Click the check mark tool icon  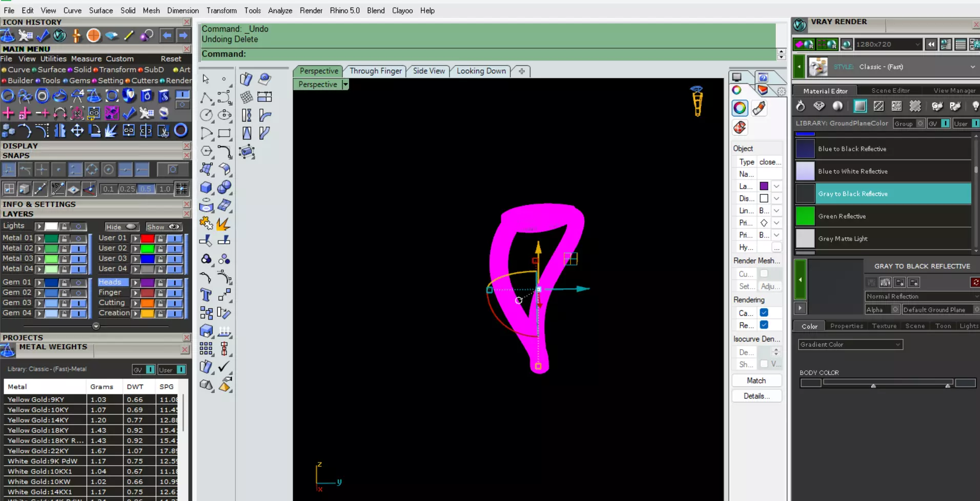pyautogui.click(x=224, y=367)
